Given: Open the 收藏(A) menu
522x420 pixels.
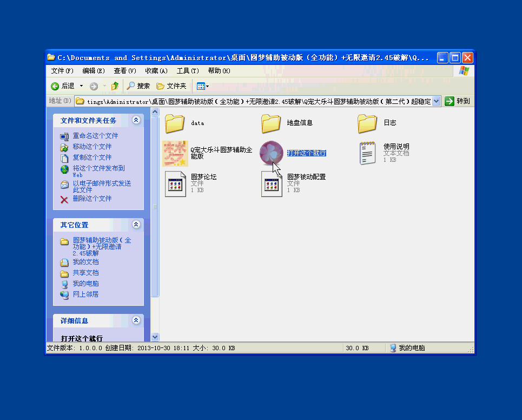Looking at the screenshot, I should [156, 71].
